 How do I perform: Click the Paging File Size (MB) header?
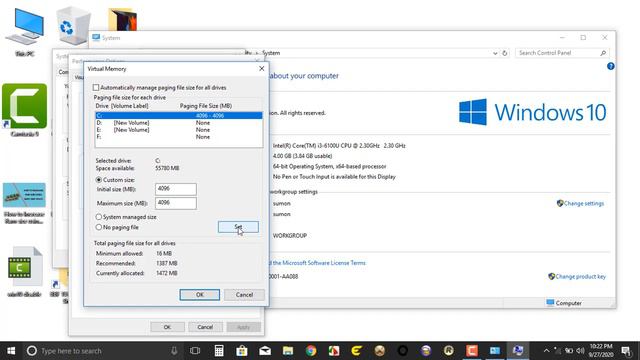click(x=206, y=106)
